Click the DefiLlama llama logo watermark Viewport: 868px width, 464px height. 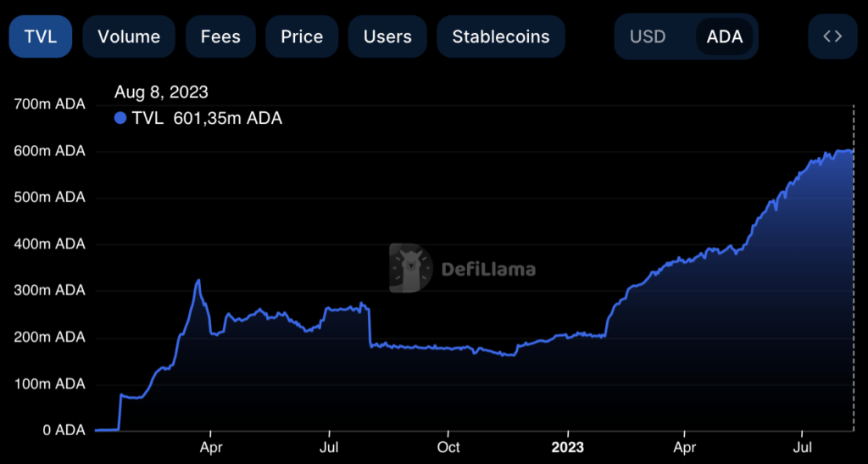coord(410,268)
